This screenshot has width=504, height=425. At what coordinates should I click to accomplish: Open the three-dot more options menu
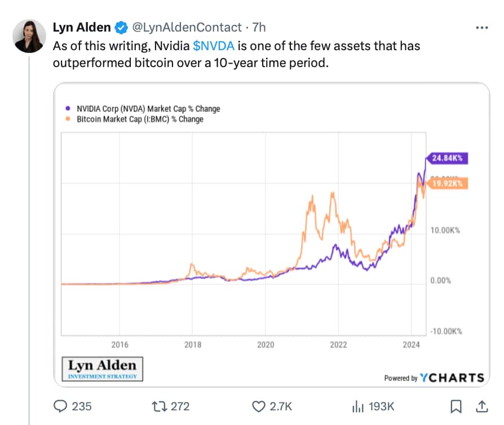(482, 27)
